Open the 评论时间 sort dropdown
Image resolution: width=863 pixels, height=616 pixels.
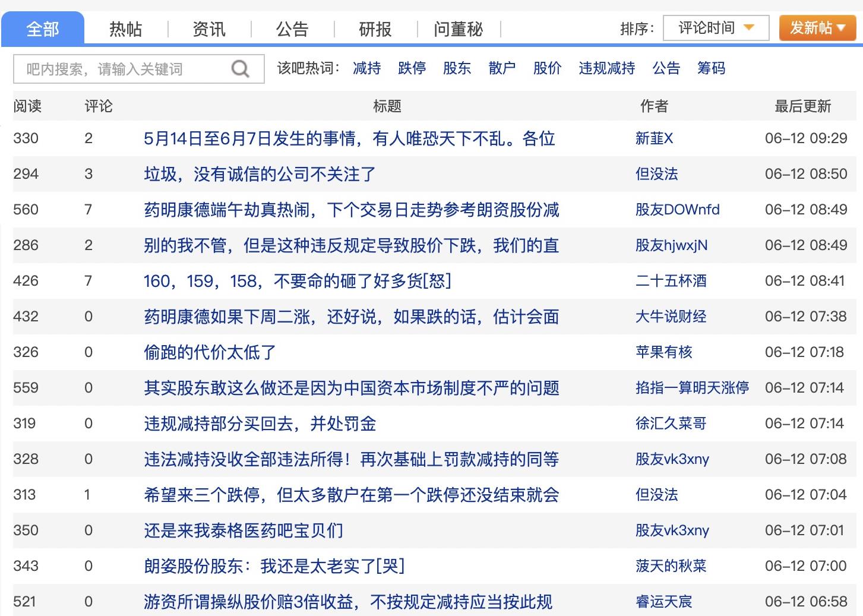click(716, 28)
